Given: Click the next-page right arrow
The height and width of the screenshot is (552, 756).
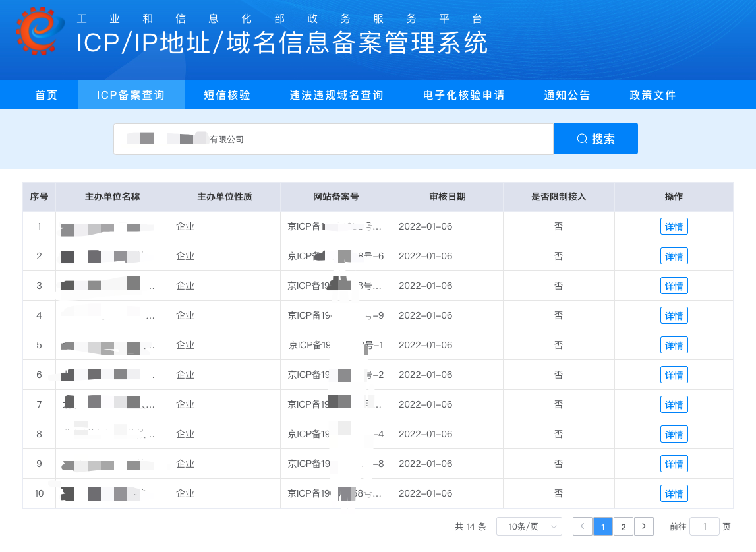Looking at the screenshot, I should point(643,526).
